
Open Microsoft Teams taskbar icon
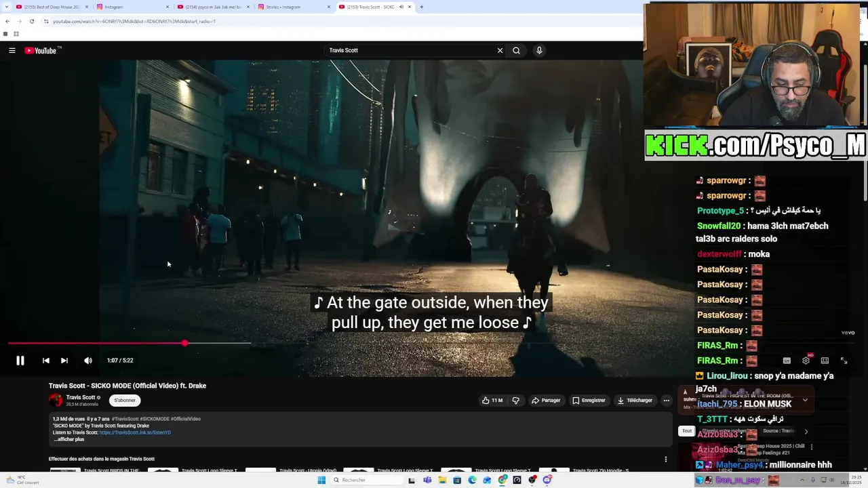[x=427, y=480]
